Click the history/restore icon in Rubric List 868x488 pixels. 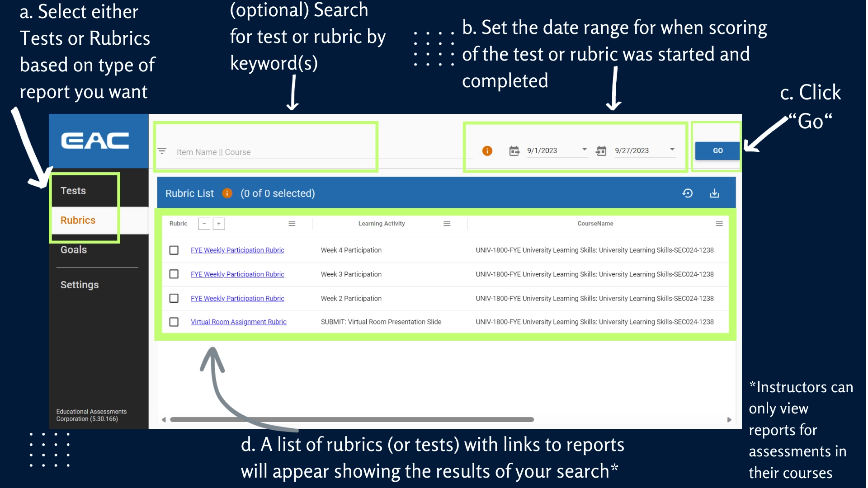coord(687,192)
